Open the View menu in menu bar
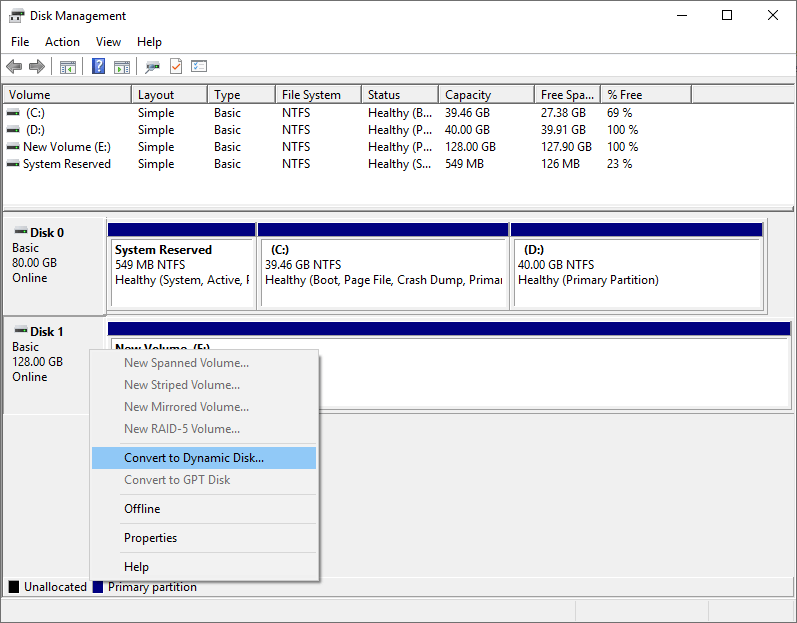The image size is (797, 623). point(108,42)
